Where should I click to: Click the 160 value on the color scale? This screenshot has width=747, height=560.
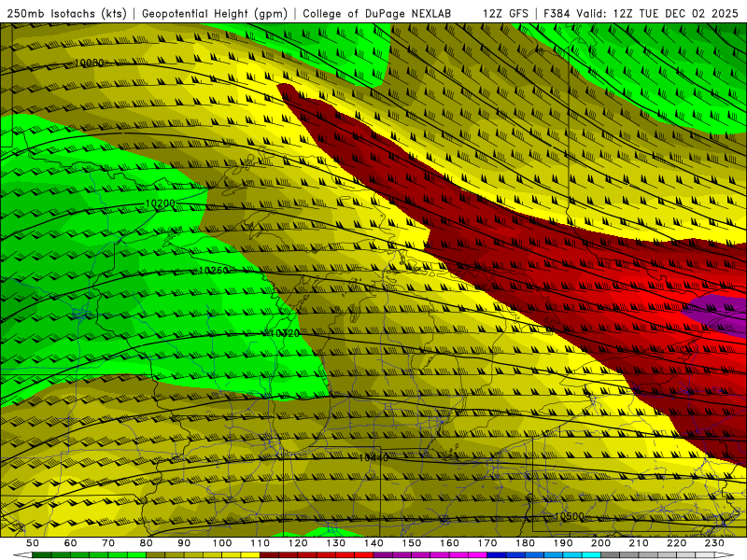point(449,543)
